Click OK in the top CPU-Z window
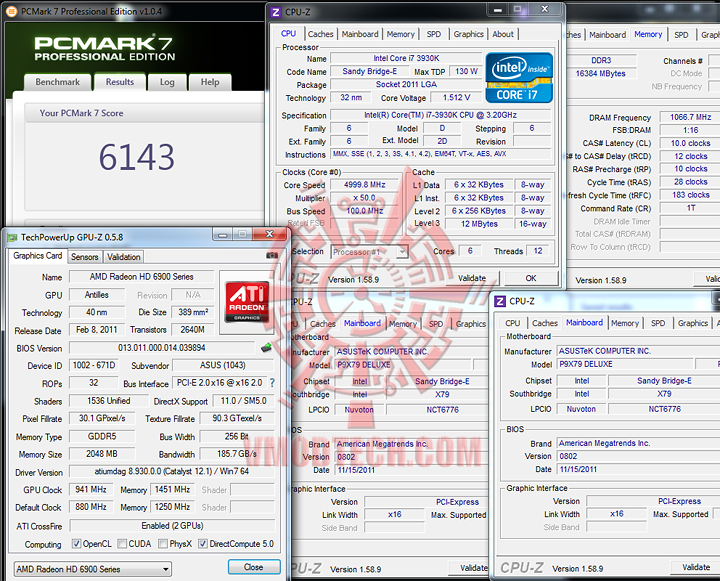The width and height of the screenshot is (720, 581). 531,278
